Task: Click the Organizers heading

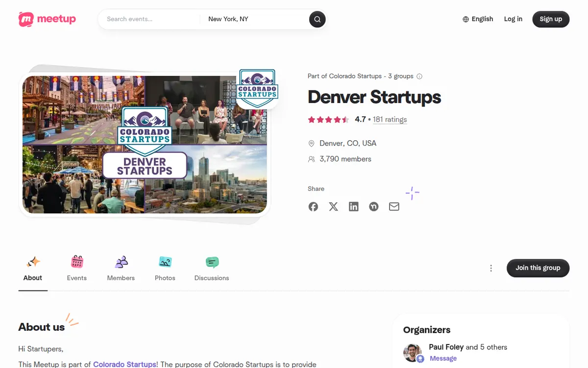Action: (427, 330)
